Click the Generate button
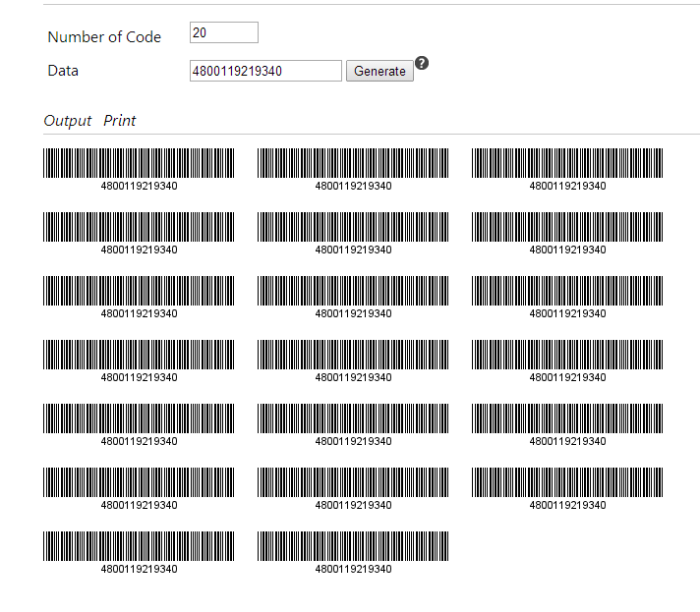 pyautogui.click(x=379, y=71)
